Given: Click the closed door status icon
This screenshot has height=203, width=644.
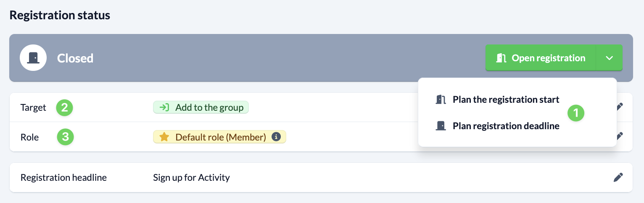Looking at the screenshot, I should coord(33,58).
